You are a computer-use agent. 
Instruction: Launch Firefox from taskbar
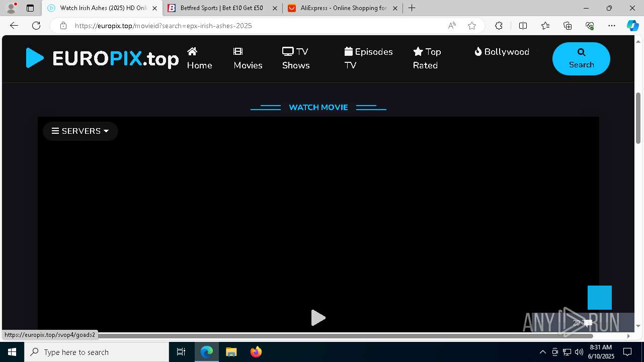tap(256, 352)
